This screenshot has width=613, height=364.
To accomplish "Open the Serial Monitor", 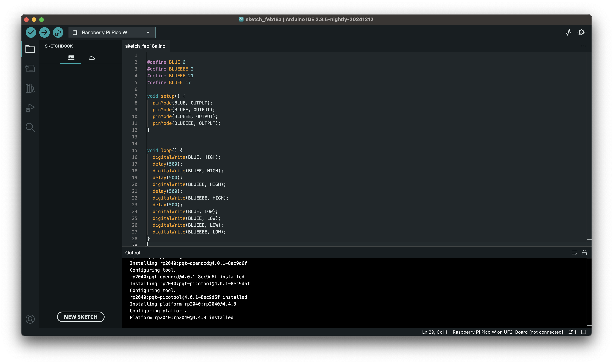I will tap(582, 32).
